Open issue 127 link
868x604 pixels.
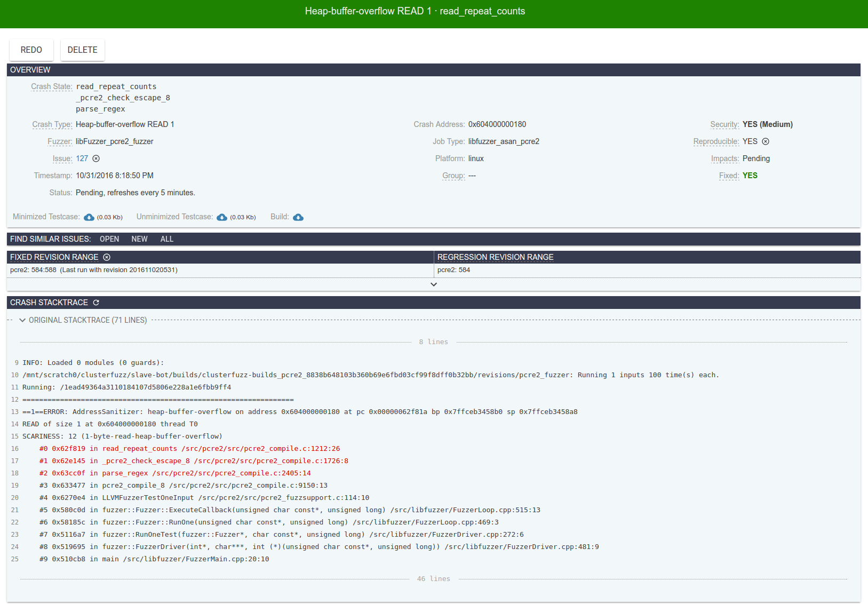tap(82, 158)
